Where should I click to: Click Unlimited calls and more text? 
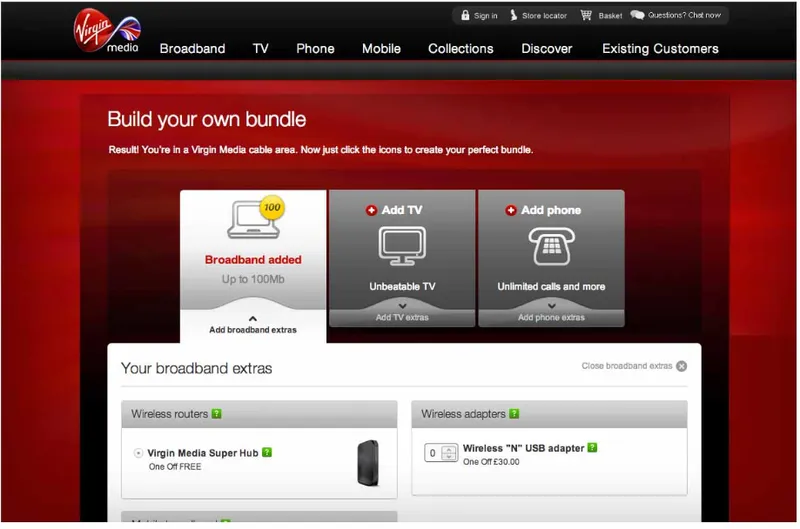[551, 287]
